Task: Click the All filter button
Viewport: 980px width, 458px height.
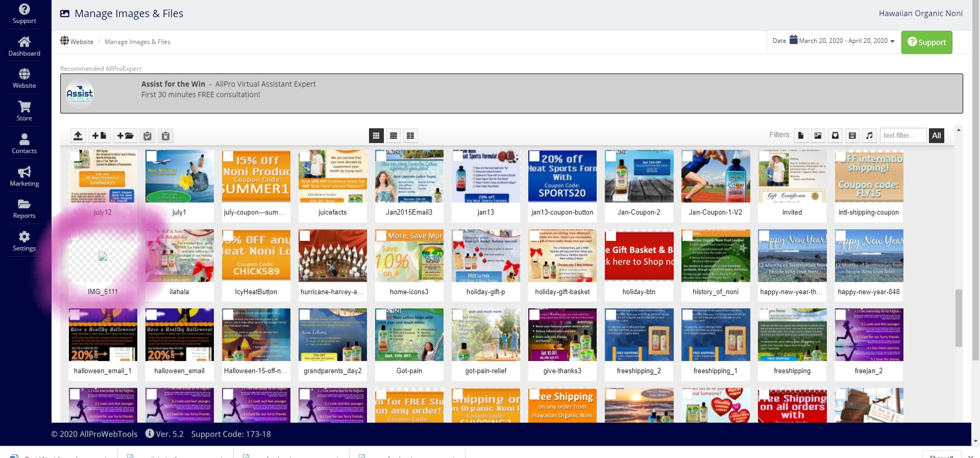Action: click(x=936, y=135)
